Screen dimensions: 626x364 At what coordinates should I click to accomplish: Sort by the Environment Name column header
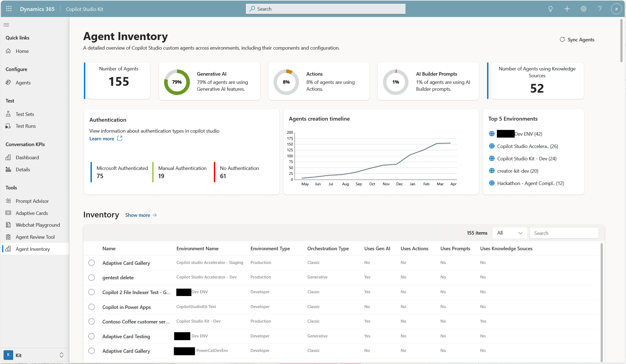(x=197, y=248)
